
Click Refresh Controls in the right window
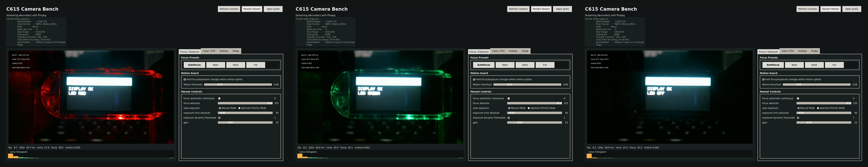pos(808,9)
